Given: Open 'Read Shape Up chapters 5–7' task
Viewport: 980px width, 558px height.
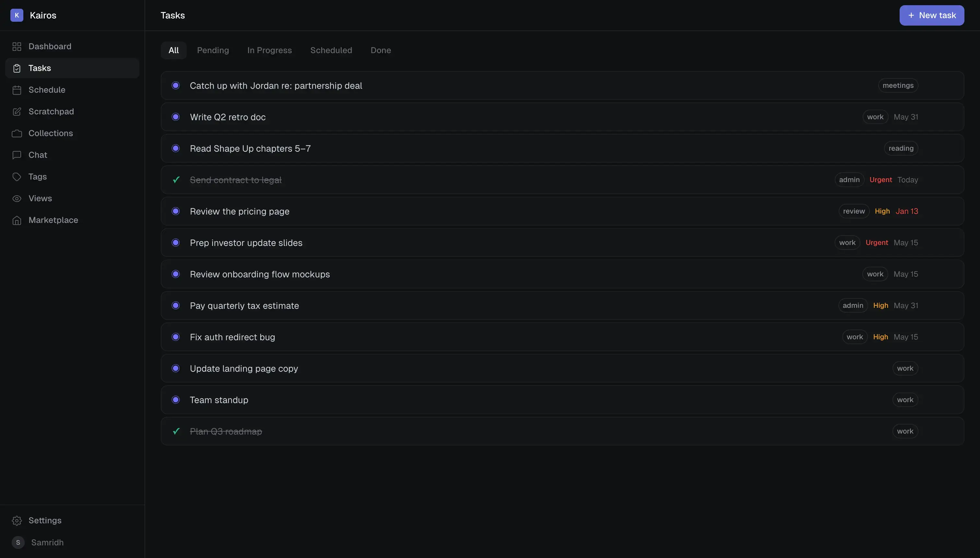Looking at the screenshot, I should click(250, 148).
